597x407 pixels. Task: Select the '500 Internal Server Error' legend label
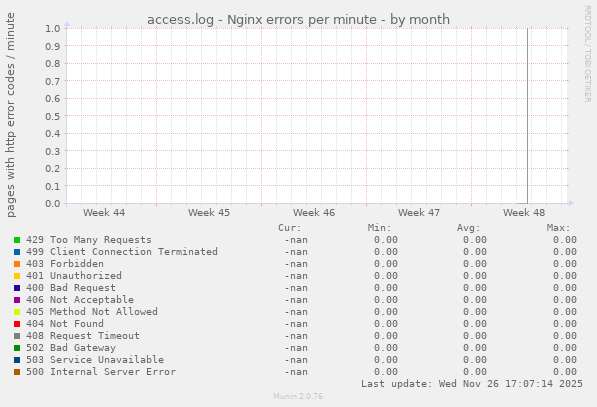point(101,372)
